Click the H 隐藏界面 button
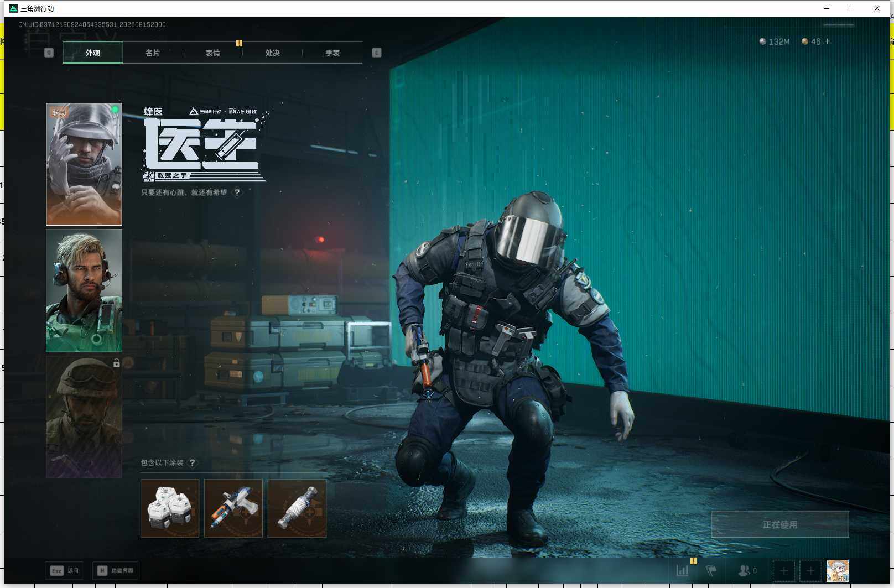Viewport: 894px width, 588px height. (115, 570)
